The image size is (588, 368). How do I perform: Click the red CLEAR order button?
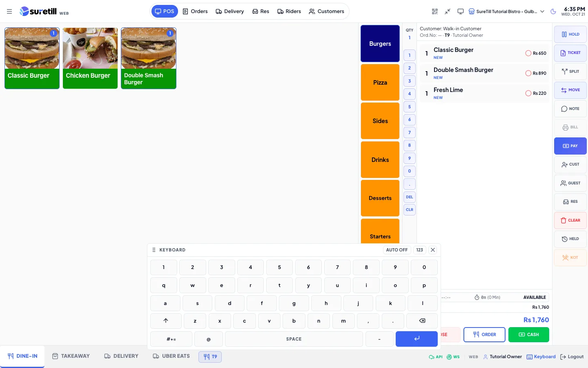pyautogui.click(x=570, y=220)
